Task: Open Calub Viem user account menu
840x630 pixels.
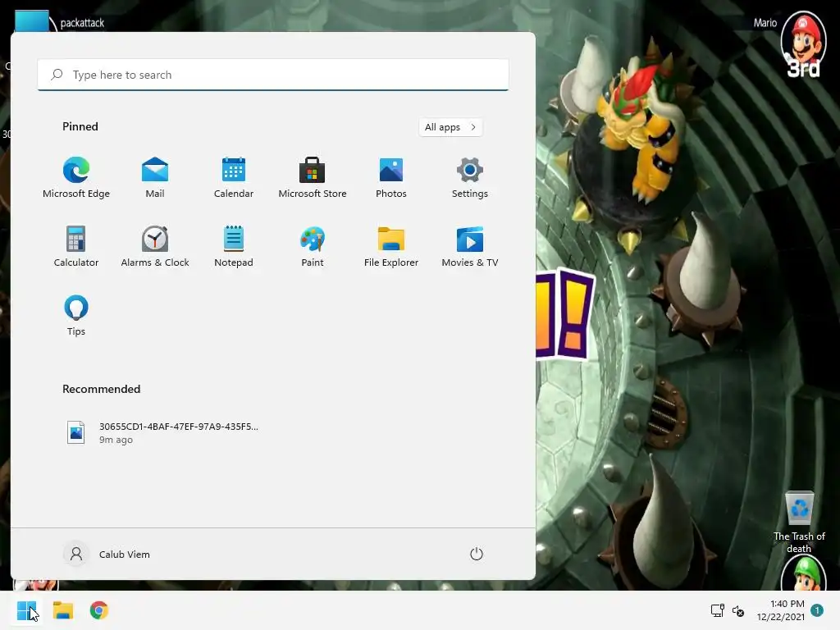Action: [x=107, y=554]
